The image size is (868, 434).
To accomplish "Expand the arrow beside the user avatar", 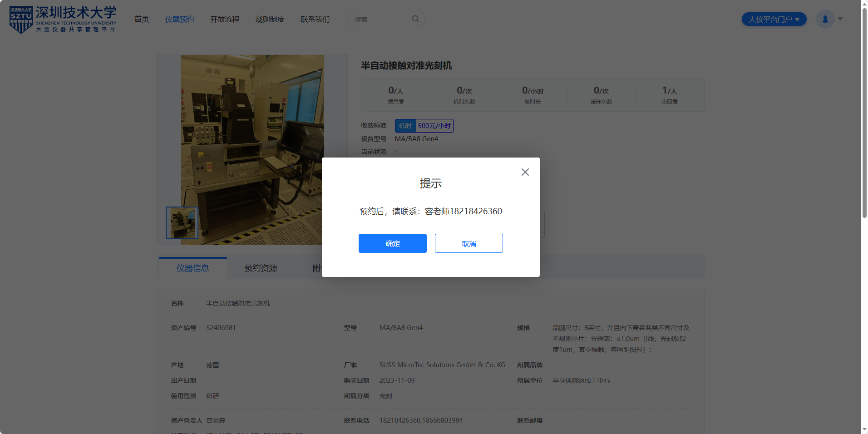I will pyautogui.click(x=840, y=19).
